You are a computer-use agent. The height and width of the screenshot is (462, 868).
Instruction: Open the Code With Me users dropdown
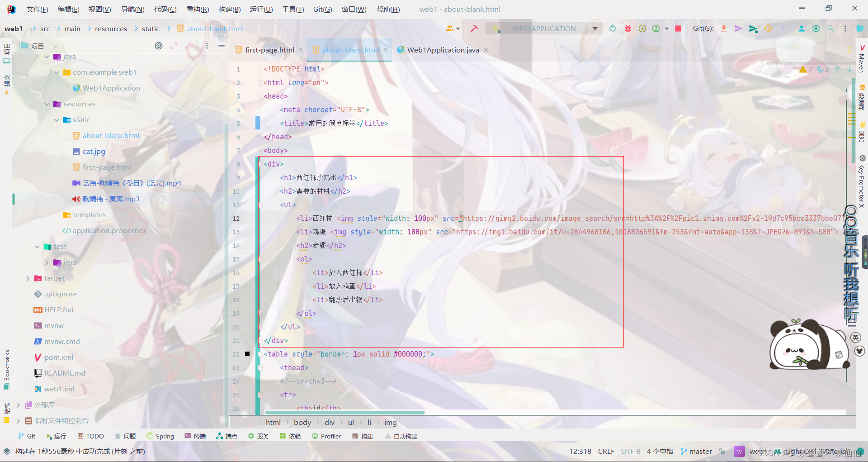[453, 29]
